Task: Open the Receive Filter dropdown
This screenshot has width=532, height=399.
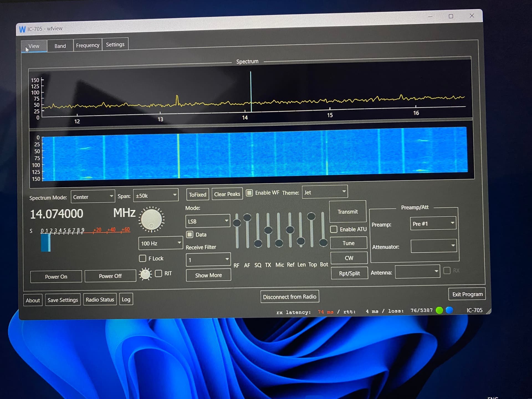Action: pyautogui.click(x=208, y=260)
